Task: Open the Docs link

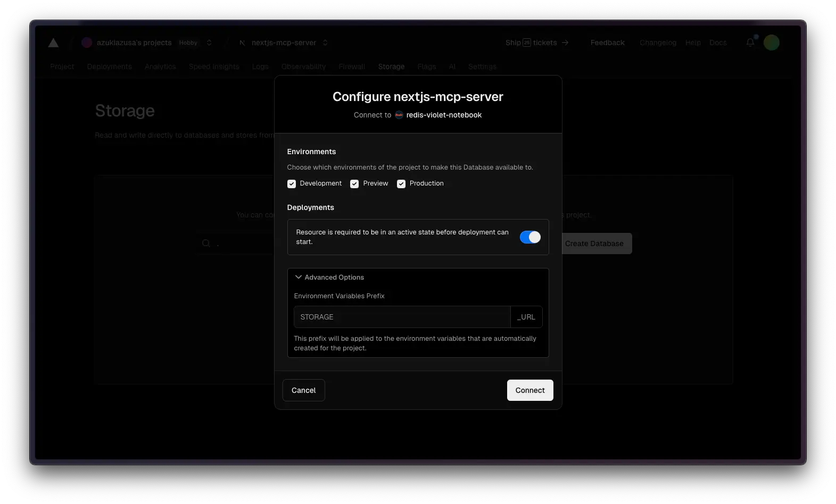Action: [718, 43]
